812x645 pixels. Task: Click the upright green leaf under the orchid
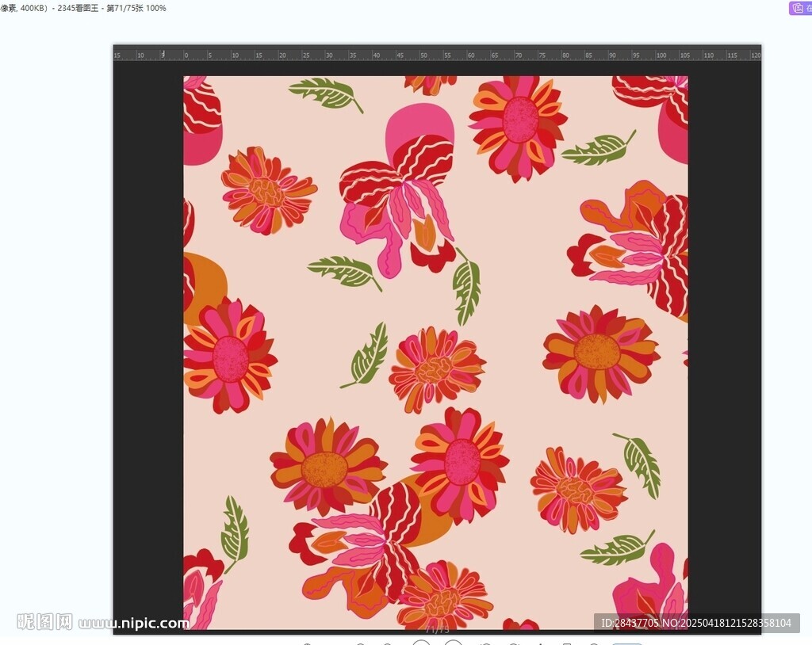coord(467,287)
